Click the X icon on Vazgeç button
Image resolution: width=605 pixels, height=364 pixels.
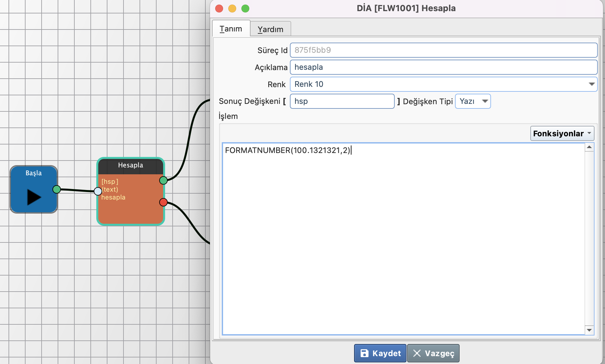point(417,353)
